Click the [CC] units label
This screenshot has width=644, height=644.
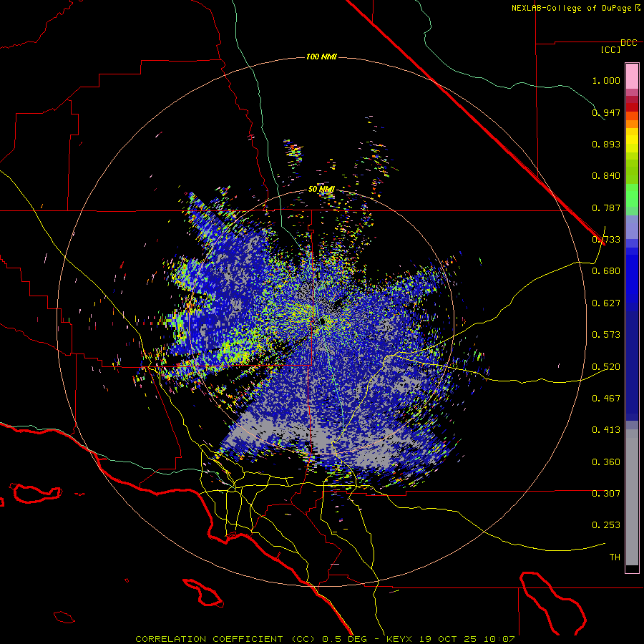pyautogui.click(x=610, y=49)
